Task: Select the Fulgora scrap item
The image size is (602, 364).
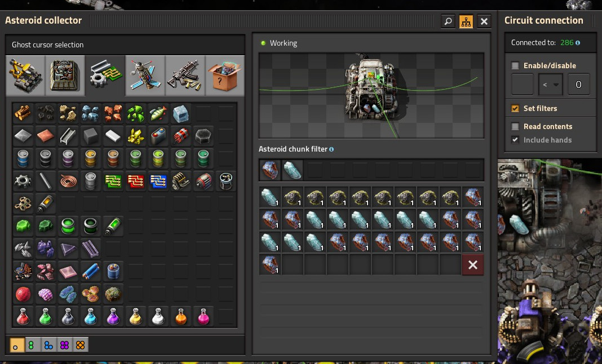Action: coord(23,271)
